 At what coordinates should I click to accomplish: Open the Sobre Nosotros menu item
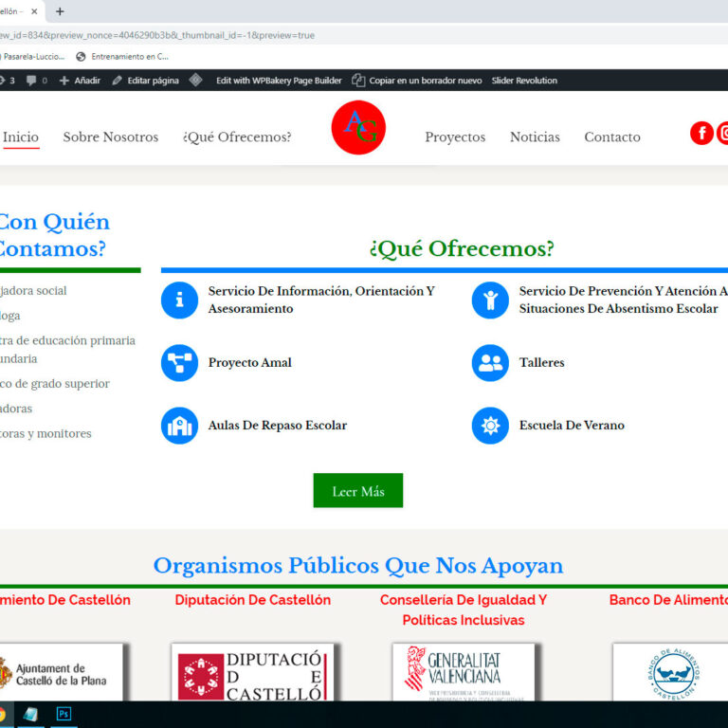coord(111,137)
